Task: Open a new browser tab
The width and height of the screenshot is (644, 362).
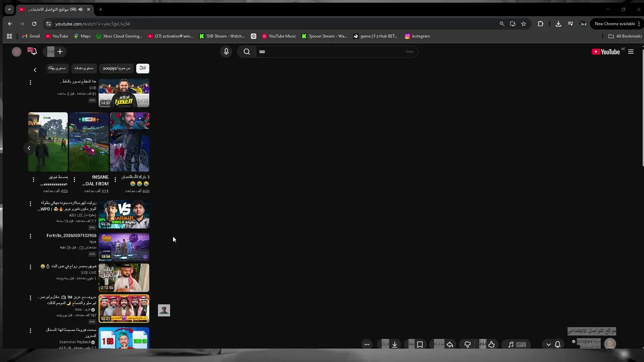Action: pos(100,9)
